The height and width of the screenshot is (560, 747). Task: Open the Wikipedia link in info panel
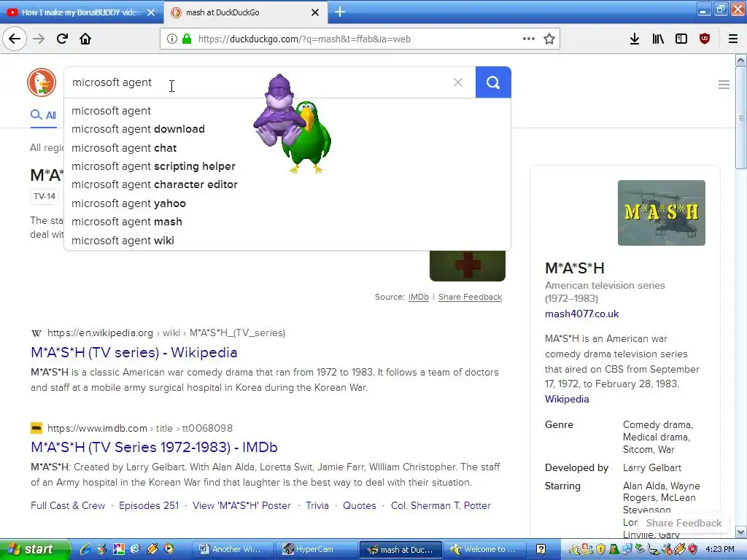(x=567, y=399)
